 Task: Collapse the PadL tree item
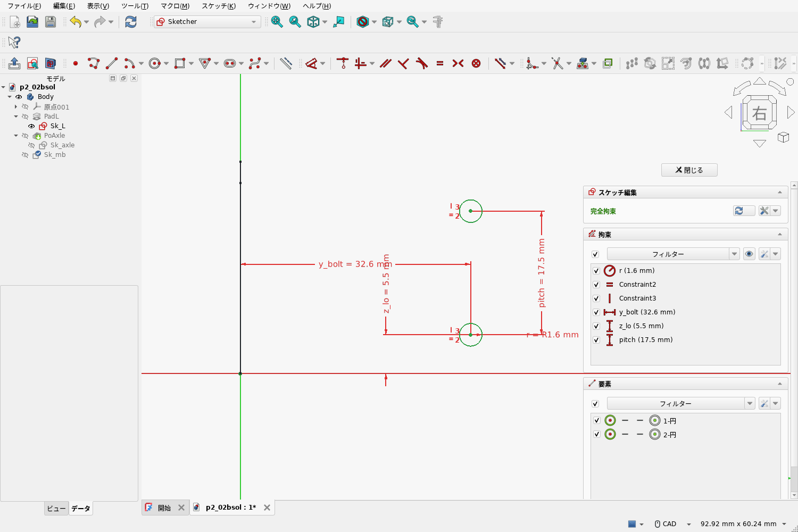[x=16, y=117]
